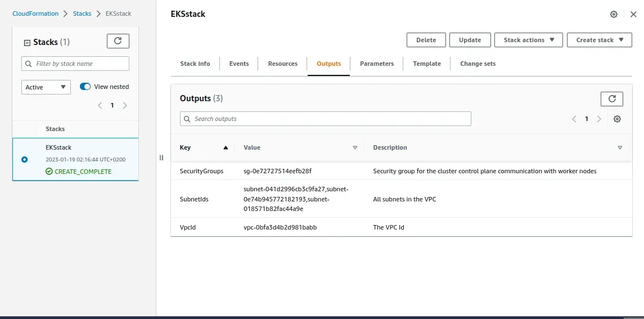Switch to the Template tab
This screenshot has height=319, width=644.
pos(426,64)
